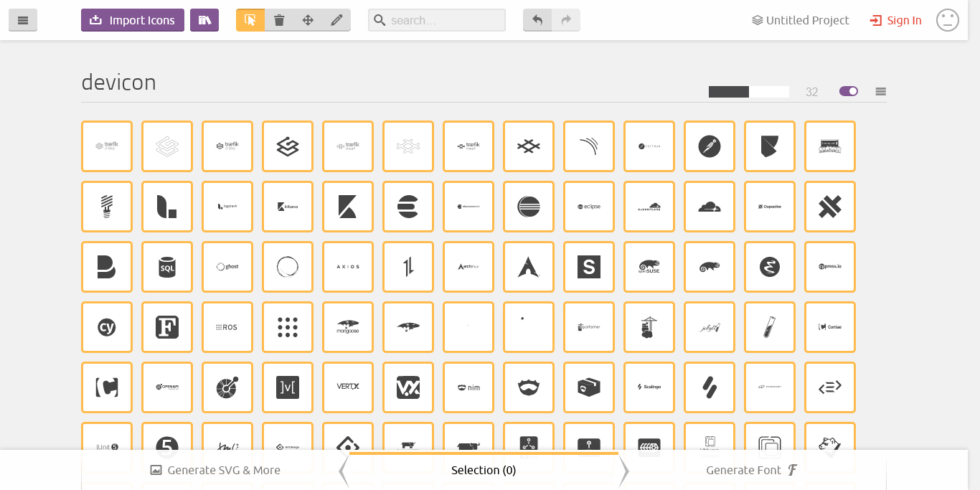Select the Logstash L logo icon
The image size is (980, 490).
click(x=167, y=207)
